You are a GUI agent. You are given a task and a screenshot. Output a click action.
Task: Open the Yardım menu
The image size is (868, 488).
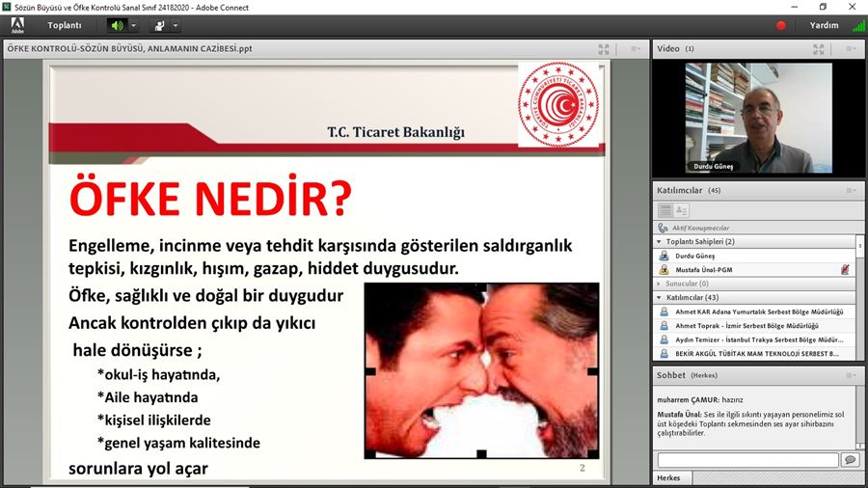824,25
